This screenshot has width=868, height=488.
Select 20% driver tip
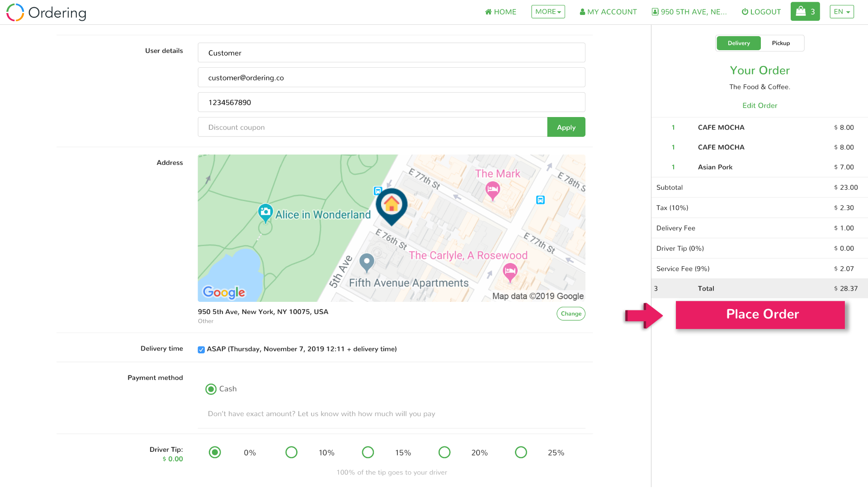pos(444,452)
